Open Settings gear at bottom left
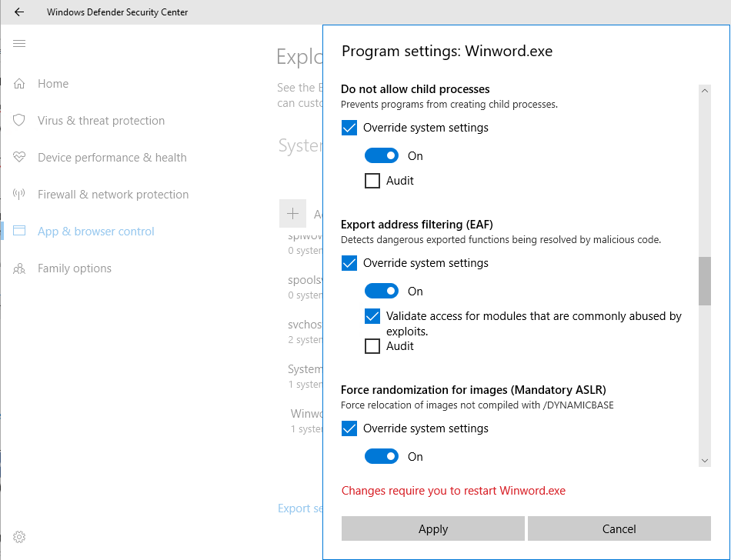The image size is (731, 560). click(20, 537)
